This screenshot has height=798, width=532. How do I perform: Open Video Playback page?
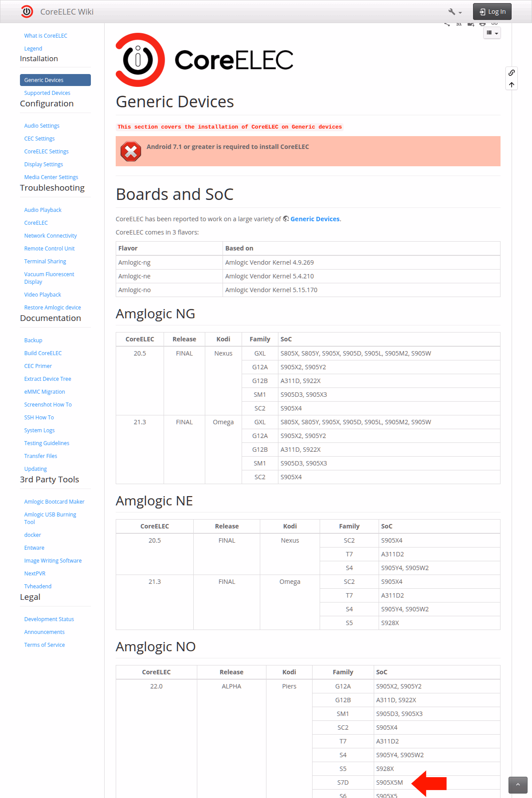[x=43, y=295]
